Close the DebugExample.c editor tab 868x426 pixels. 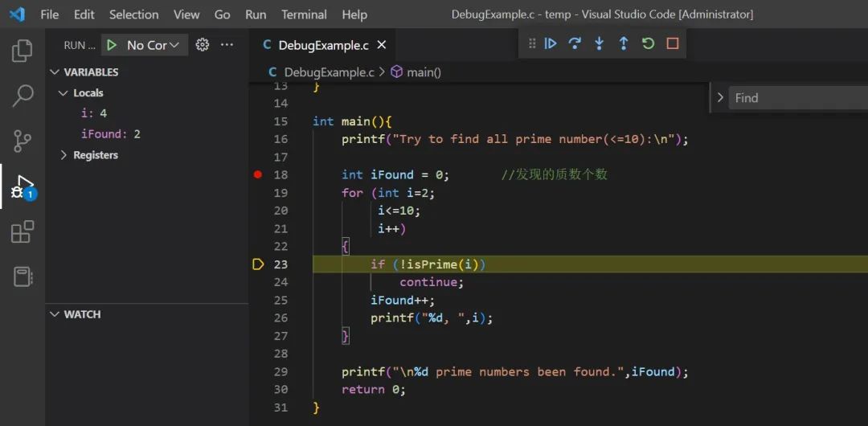tap(382, 45)
